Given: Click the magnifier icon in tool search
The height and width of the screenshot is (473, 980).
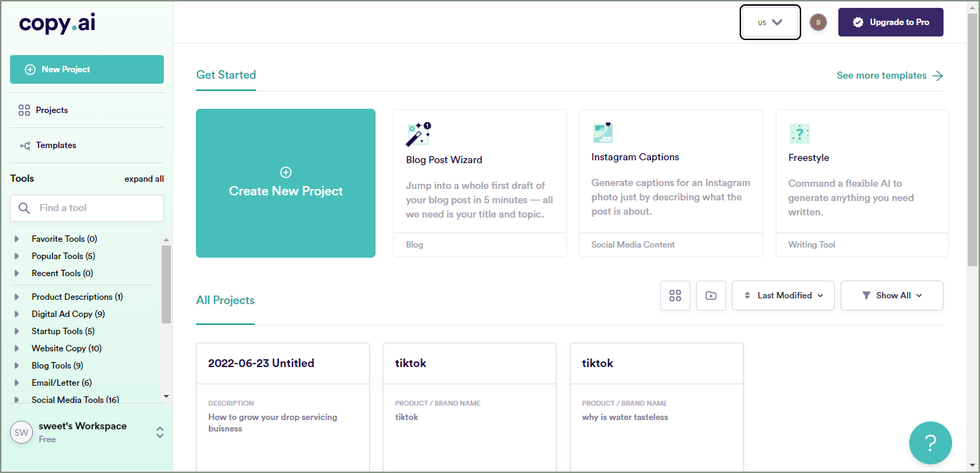Looking at the screenshot, I should point(24,208).
